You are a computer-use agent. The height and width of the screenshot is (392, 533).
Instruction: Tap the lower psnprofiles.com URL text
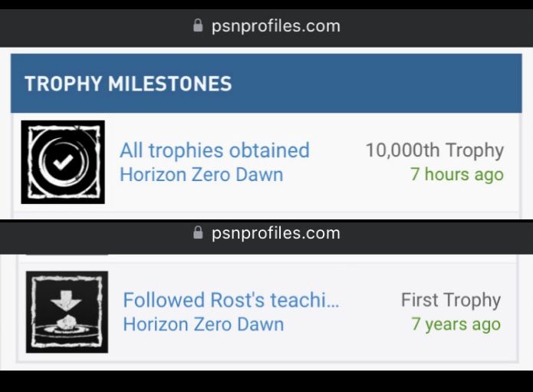click(x=275, y=232)
